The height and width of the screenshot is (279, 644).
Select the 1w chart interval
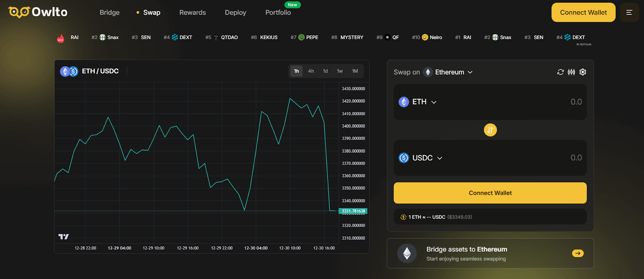[340, 71]
